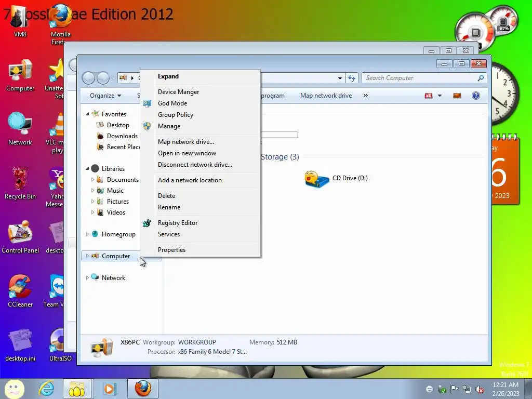Viewport: 532px width, 399px height.
Task: Click the change view icon
Action: (429, 96)
